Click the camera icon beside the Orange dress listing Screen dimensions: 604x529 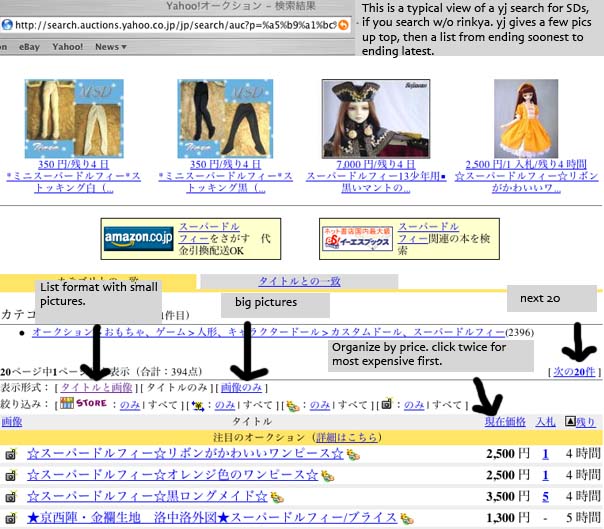[x=11, y=475]
